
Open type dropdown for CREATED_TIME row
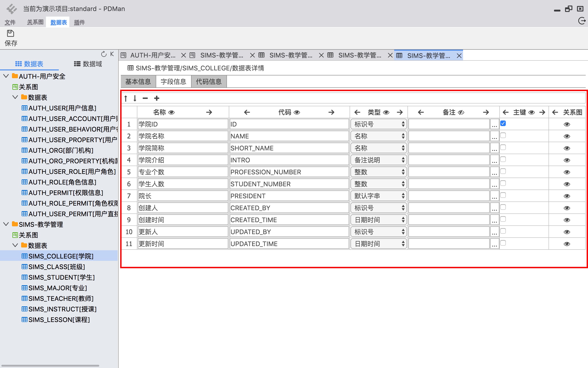pyautogui.click(x=379, y=220)
